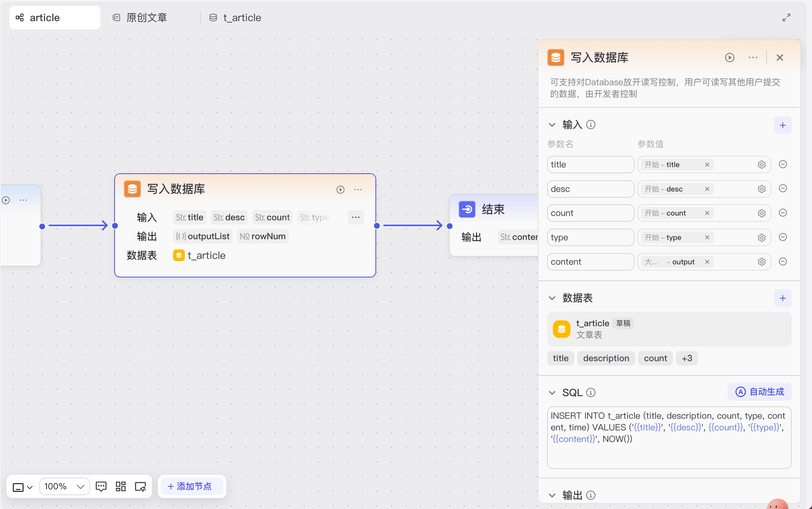Clear the 开始-desc value tag
Image resolution: width=812 pixels, height=509 pixels.
pyautogui.click(x=707, y=189)
